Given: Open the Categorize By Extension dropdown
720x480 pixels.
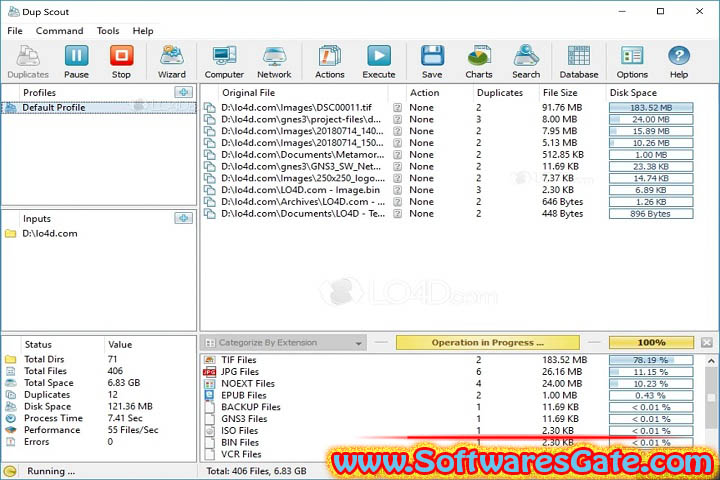Looking at the screenshot, I should coord(283,343).
